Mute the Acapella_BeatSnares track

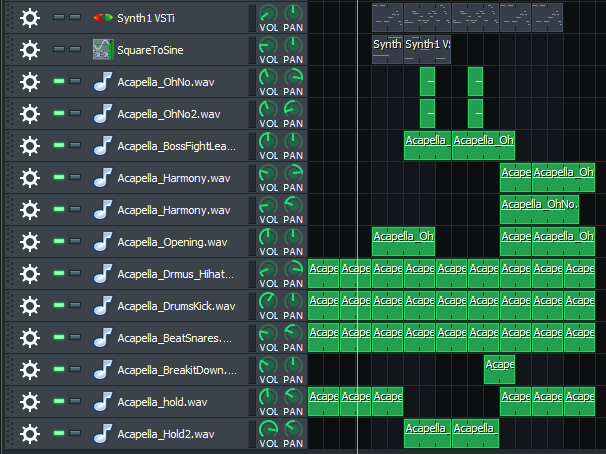[x=59, y=337]
